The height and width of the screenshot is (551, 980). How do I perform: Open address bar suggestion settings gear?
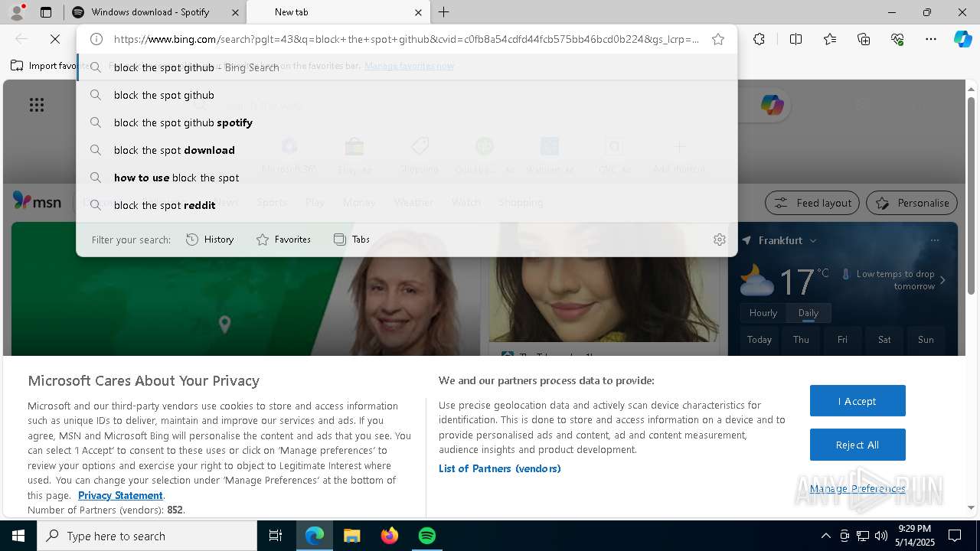tap(719, 240)
